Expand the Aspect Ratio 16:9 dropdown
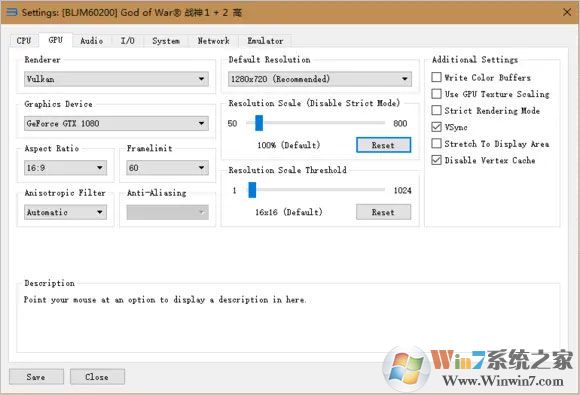Screen dimensions: 580x395 click(65, 168)
